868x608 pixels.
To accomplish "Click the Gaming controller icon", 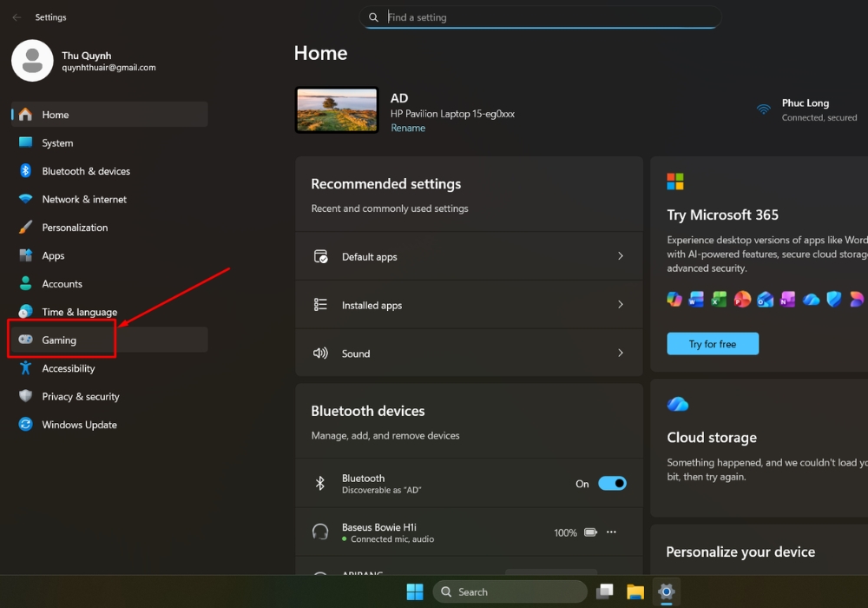I will click(25, 340).
